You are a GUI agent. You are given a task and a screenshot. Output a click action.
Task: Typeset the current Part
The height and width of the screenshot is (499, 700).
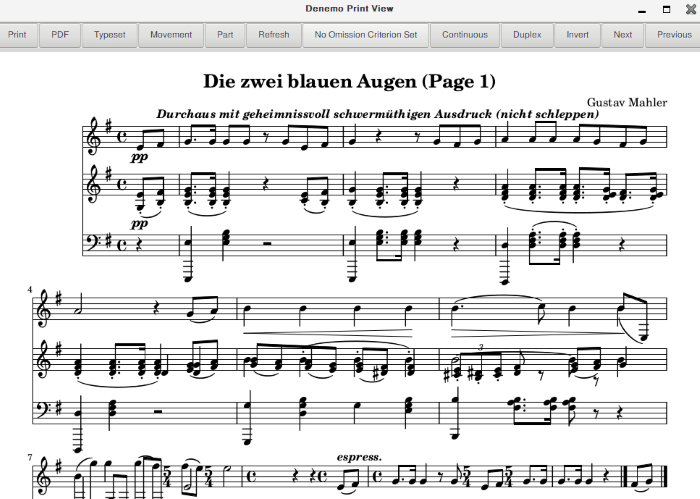[x=225, y=35]
